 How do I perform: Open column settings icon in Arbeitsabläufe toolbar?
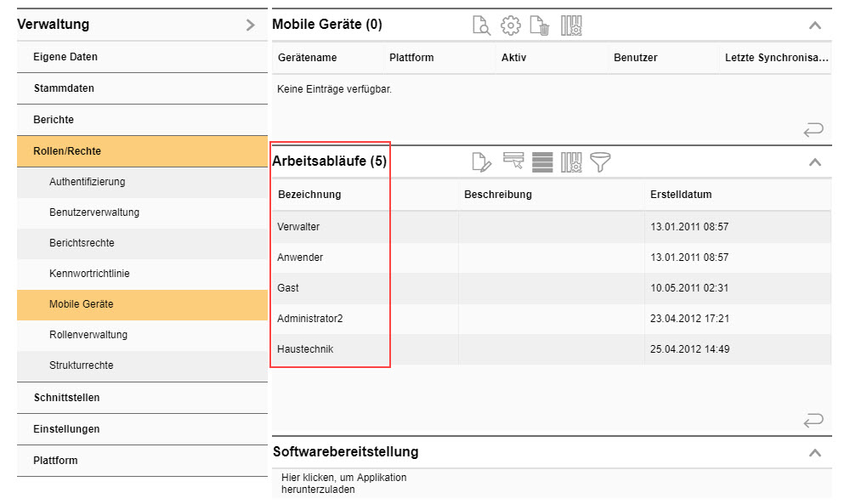click(x=571, y=162)
